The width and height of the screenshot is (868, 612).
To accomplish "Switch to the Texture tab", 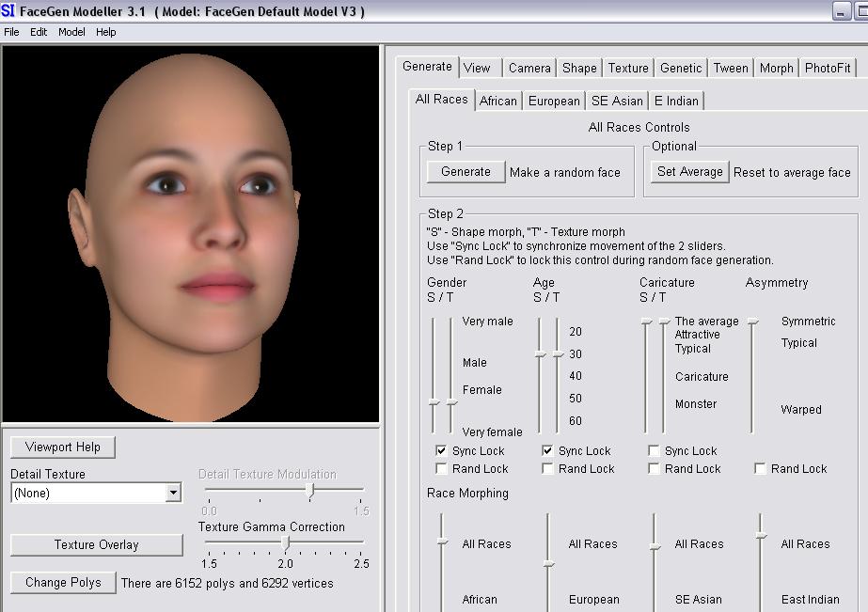I will tap(628, 68).
